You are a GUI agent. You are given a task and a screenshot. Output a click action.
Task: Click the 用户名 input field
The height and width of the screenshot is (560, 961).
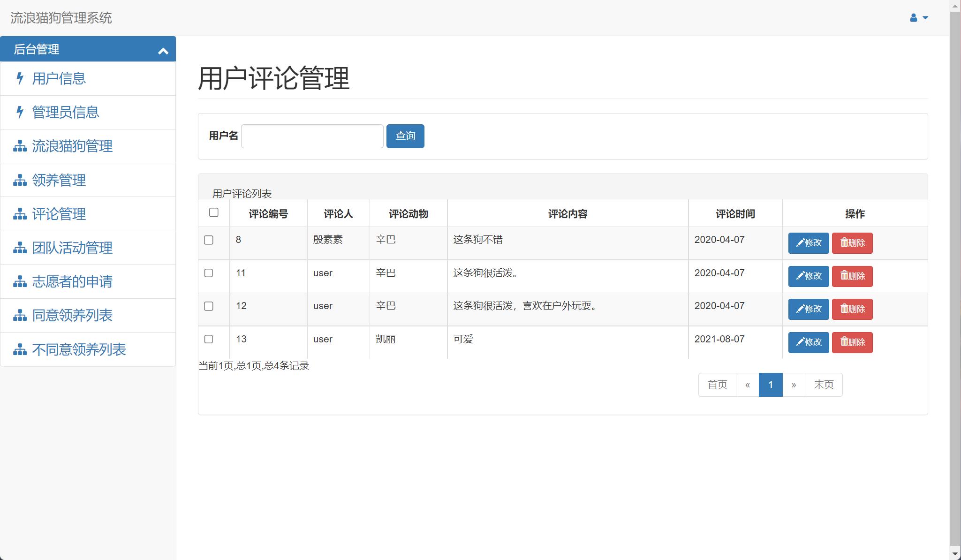(x=311, y=136)
